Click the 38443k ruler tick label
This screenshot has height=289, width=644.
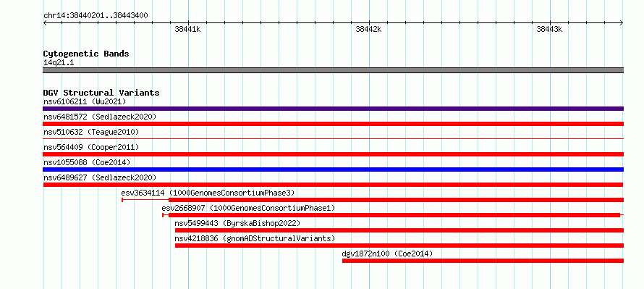549,29
